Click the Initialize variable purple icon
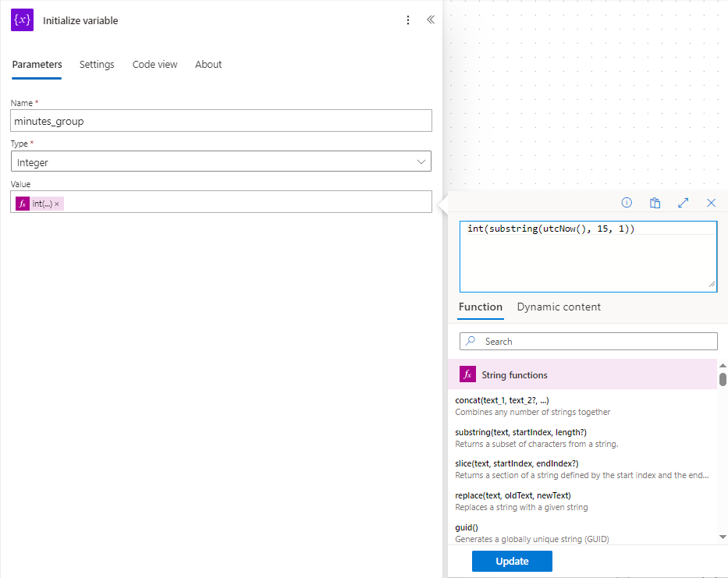This screenshot has width=728, height=578. [x=23, y=20]
